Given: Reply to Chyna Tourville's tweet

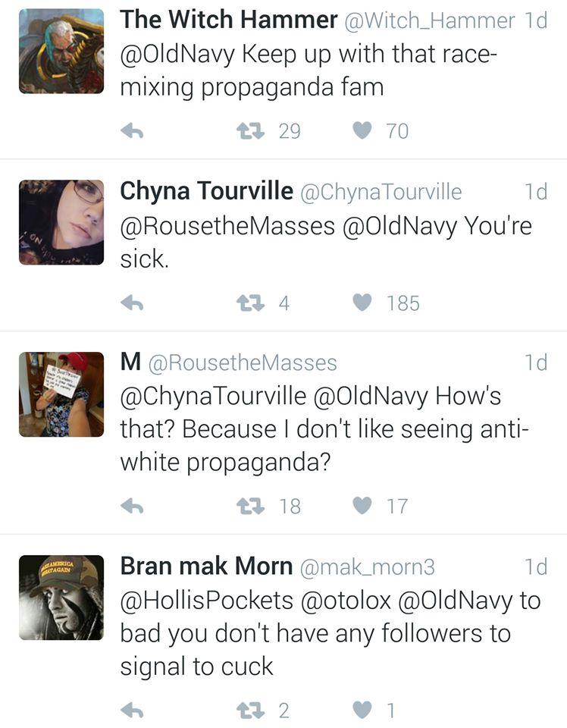Looking at the screenshot, I should (133, 303).
